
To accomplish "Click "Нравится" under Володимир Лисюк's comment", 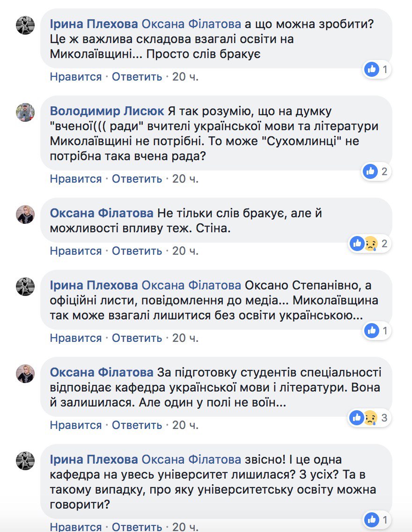I will coord(76,178).
